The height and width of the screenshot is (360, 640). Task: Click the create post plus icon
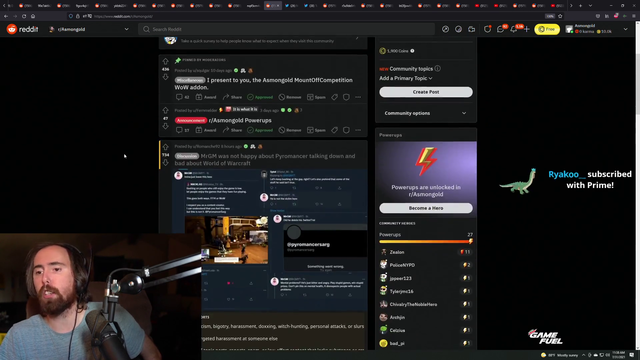[527, 29]
